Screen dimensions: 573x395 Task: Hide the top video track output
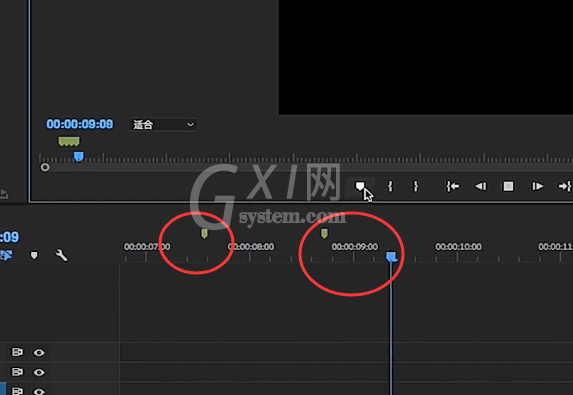(39, 352)
